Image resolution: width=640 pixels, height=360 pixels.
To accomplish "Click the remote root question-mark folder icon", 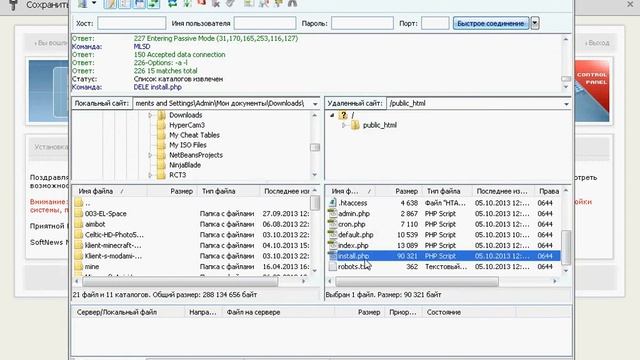I will pyautogui.click(x=343, y=115).
